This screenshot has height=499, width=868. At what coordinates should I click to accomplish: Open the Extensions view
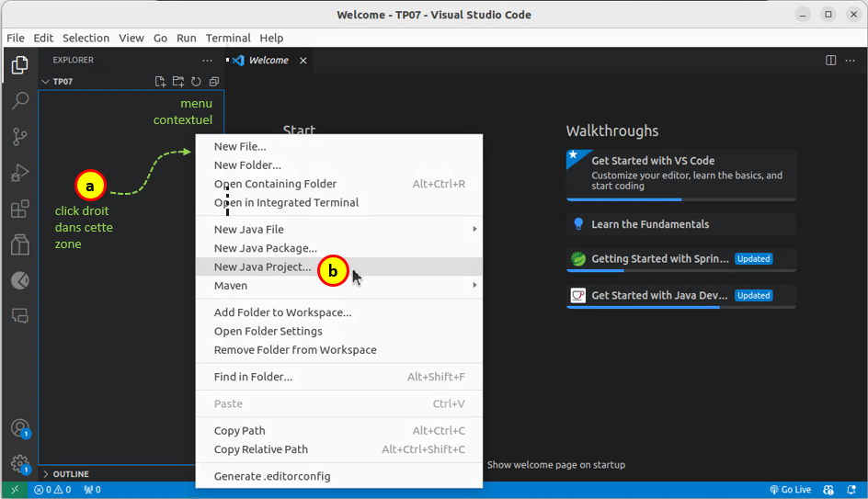pos(19,210)
